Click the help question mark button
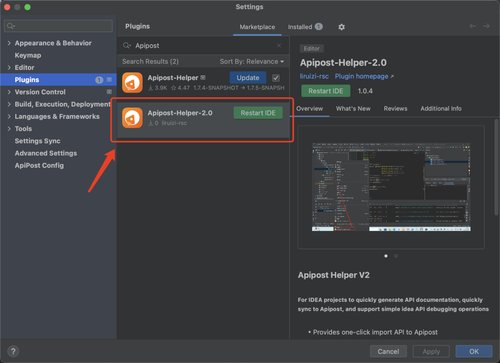 tap(13, 351)
